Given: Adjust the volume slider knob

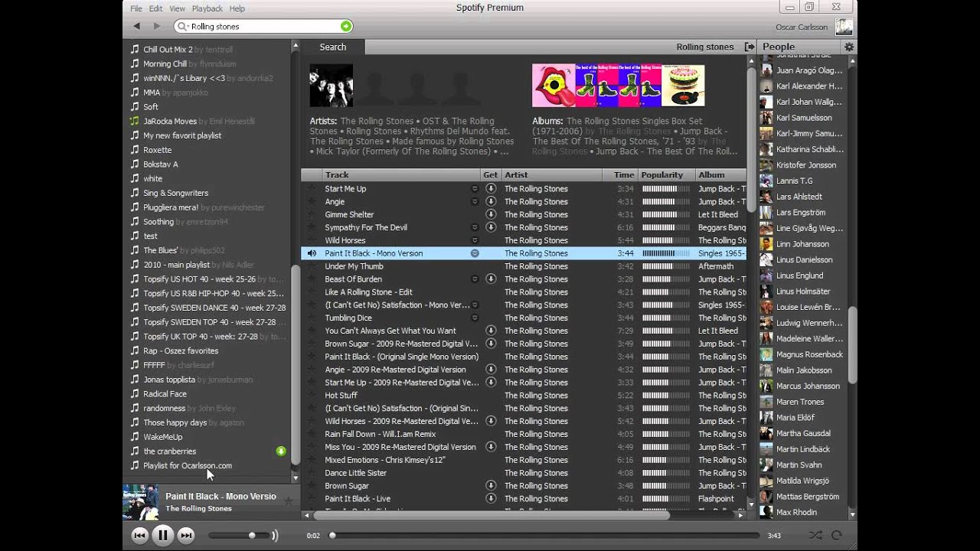Looking at the screenshot, I should (252, 536).
